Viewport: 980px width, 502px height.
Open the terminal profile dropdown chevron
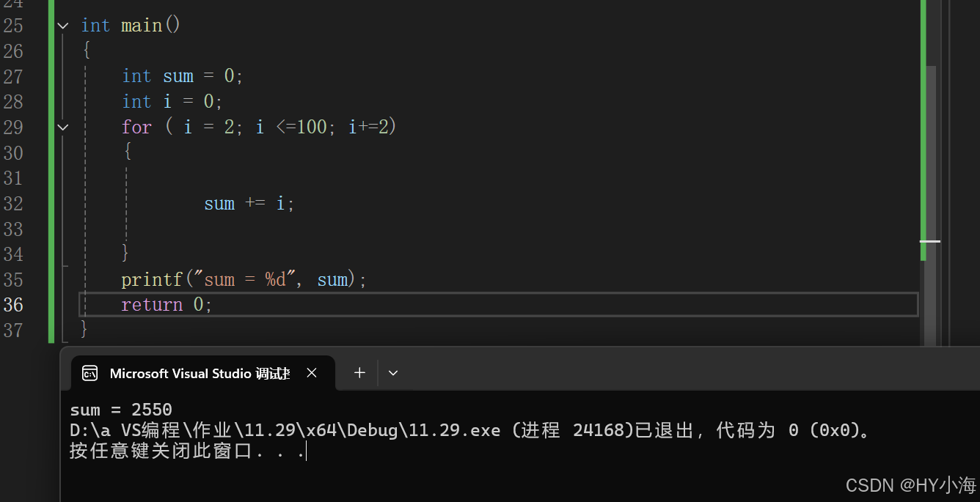pyautogui.click(x=392, y=373)
